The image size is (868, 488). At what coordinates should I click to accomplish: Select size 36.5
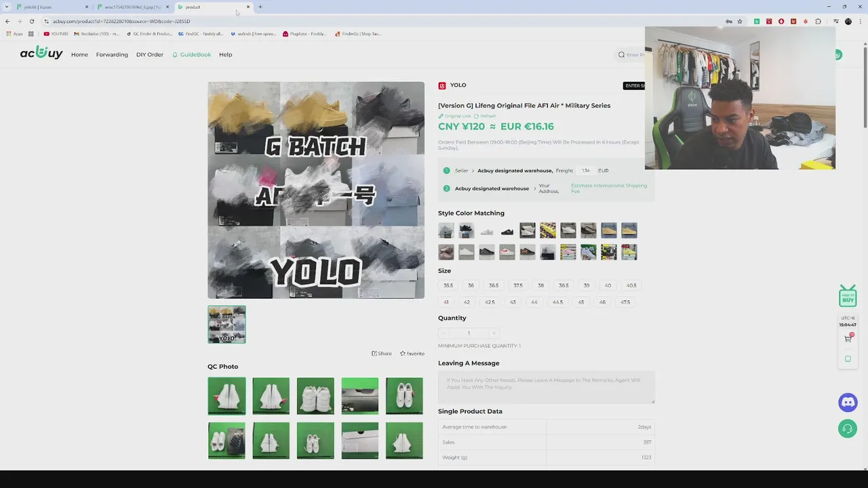[x=494, y=285]
